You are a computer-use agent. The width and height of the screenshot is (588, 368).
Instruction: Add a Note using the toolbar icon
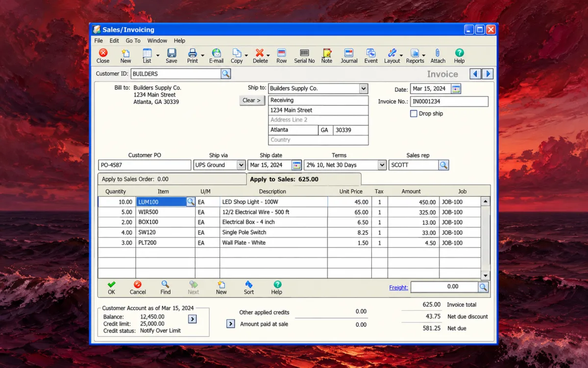(x=327, y=53)
